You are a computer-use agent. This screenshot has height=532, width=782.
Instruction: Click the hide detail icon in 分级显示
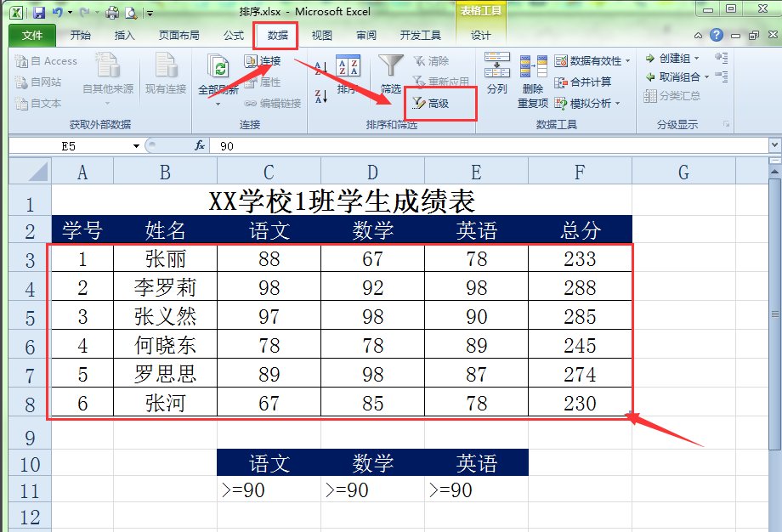click(x=721, y=76)
